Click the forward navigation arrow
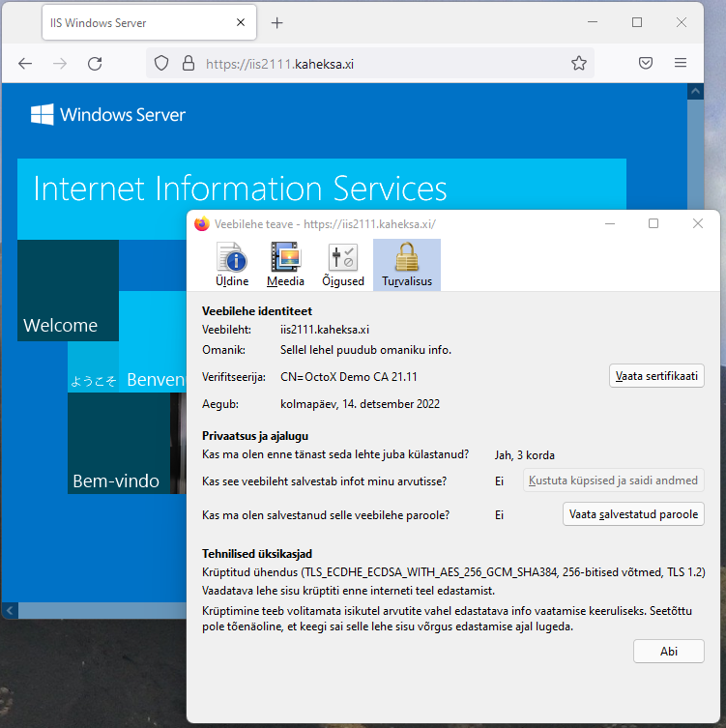The width and height of the screenshot is (726, 728). point(59,64)
